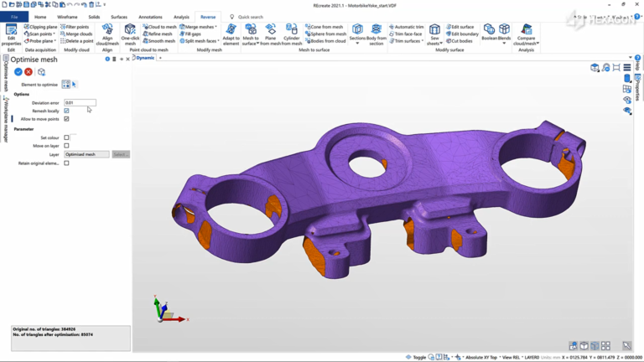Screen dimensions: 644x362
Task: Enable the Set colour checkbox
Action: pos(66,137)
